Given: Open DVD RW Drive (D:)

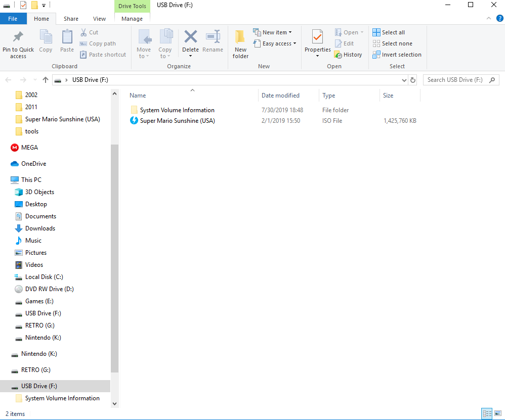Looking at the screenshot, I should [x=45, y=289].
